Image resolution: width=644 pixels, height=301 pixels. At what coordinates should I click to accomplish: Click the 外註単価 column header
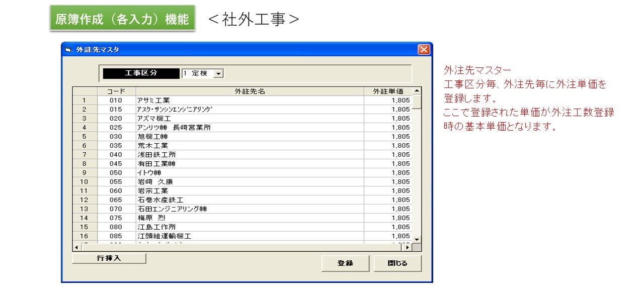coord(388,91)
